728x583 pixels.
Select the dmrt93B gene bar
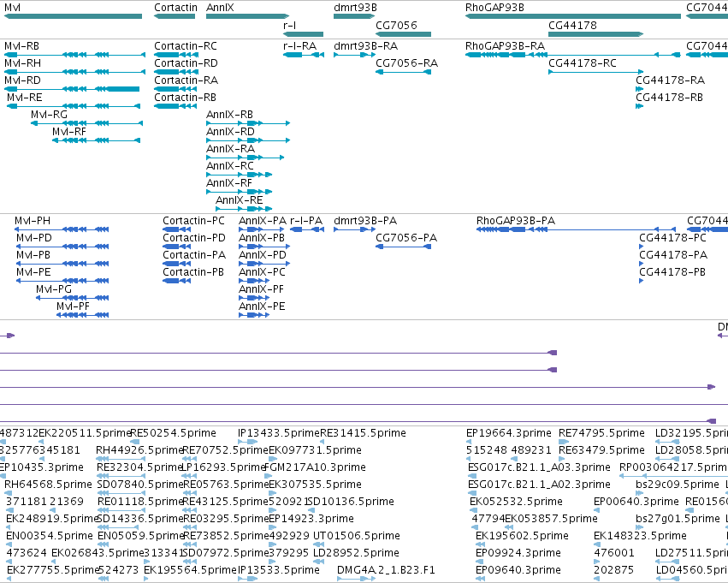point(354,16)
